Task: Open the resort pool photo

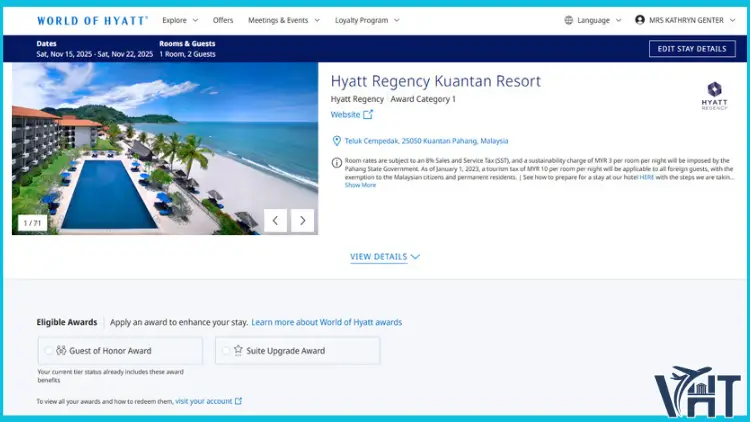Action: tap(165, 148)
